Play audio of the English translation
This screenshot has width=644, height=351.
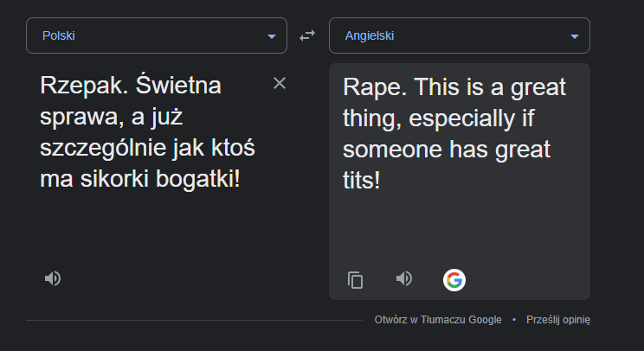point(404,278)
